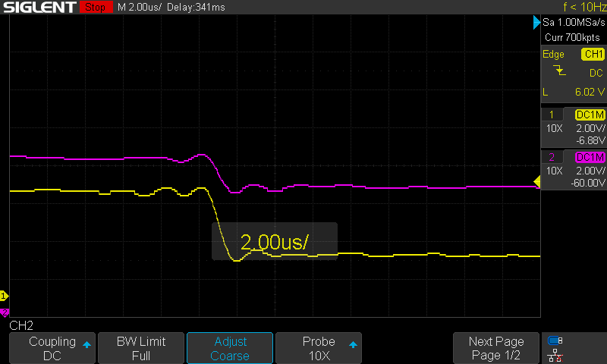Click channel 1 offset -6.88V value
The height and width of the screenshot is (364, 607).
pyautogui.click(x=590, y=140)
